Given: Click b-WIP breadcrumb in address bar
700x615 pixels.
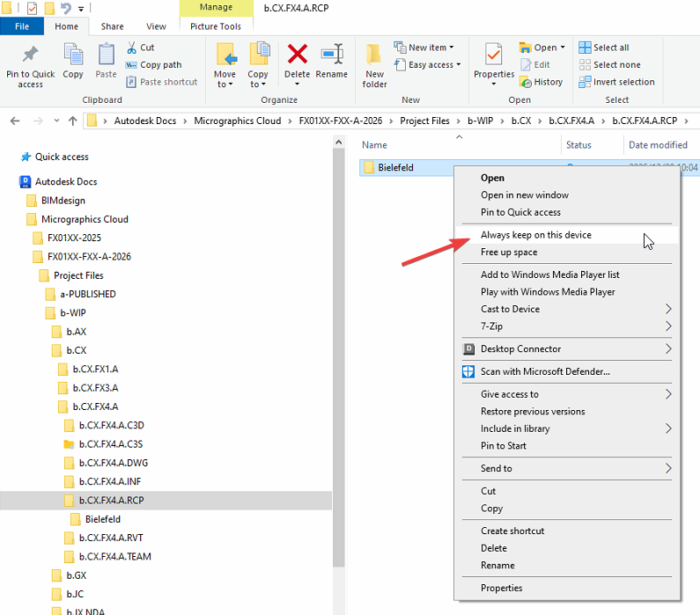Looking at the screenshot, I should click(x=481, y=121).
